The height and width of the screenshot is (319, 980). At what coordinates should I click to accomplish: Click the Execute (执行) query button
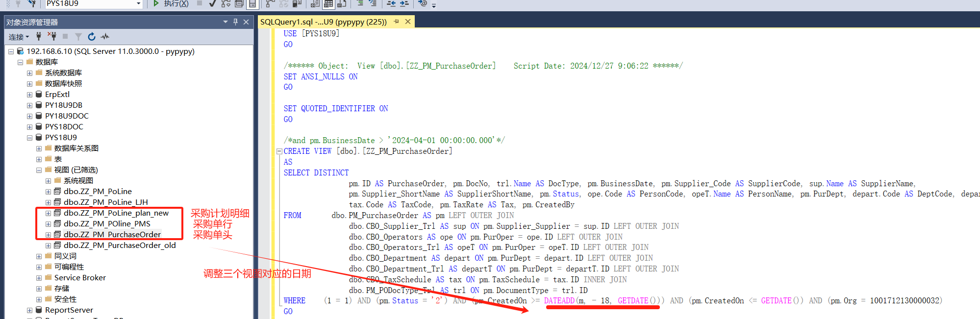(x=171, y=4)
